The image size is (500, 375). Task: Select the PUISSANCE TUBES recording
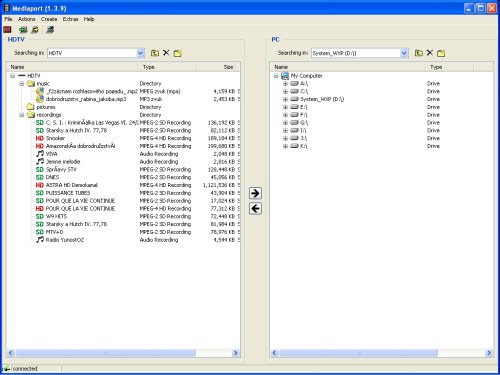click(68, 193)
